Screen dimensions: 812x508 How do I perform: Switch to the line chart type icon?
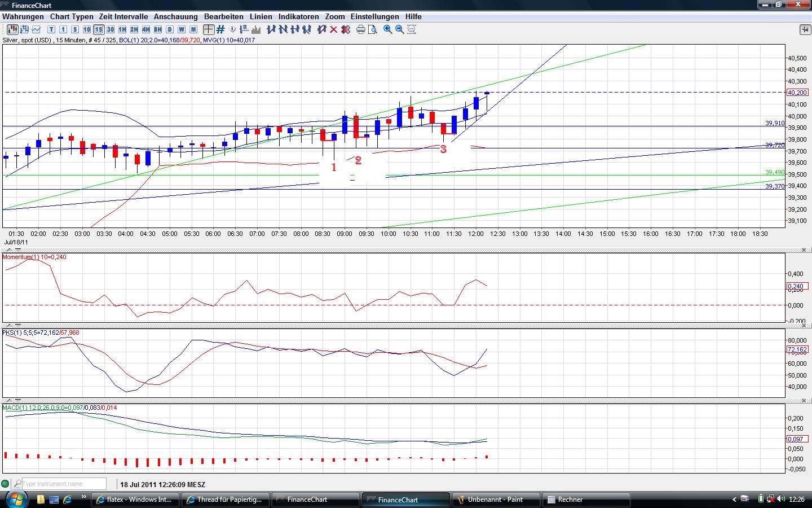pyautogui.click(x=36, y=29)
